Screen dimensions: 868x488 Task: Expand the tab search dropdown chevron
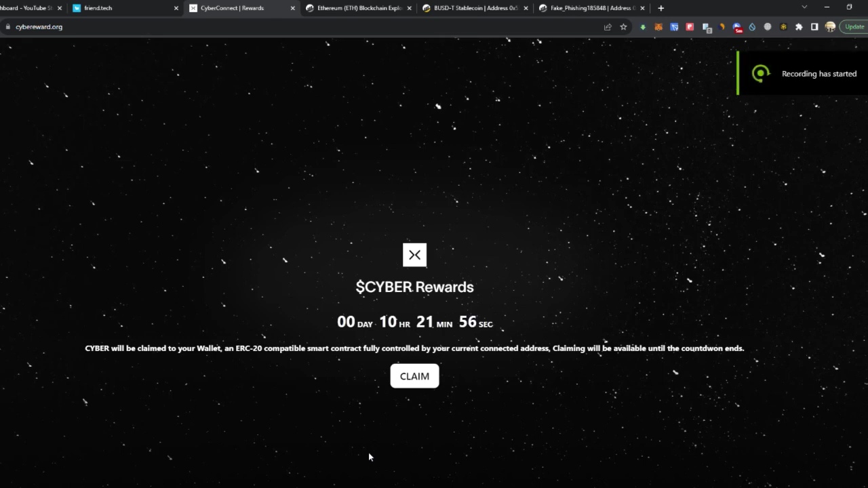[x=804, y=7]
